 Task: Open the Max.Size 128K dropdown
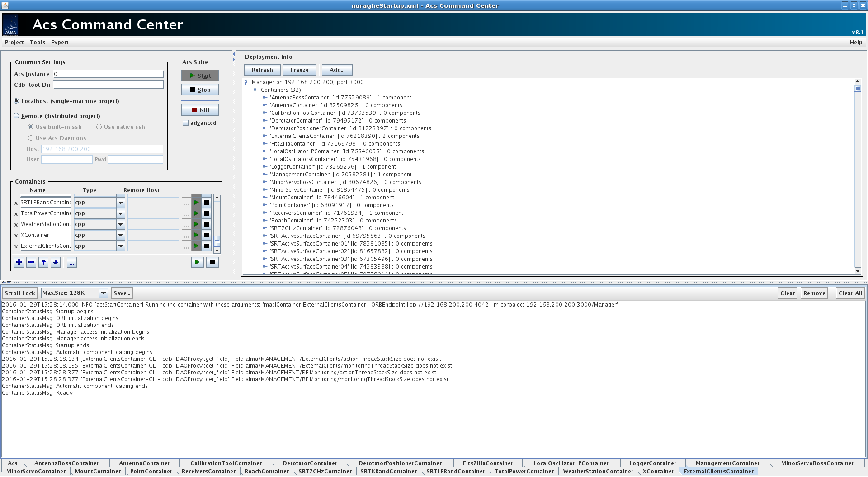pyautogui.click(x=104, y=293)
